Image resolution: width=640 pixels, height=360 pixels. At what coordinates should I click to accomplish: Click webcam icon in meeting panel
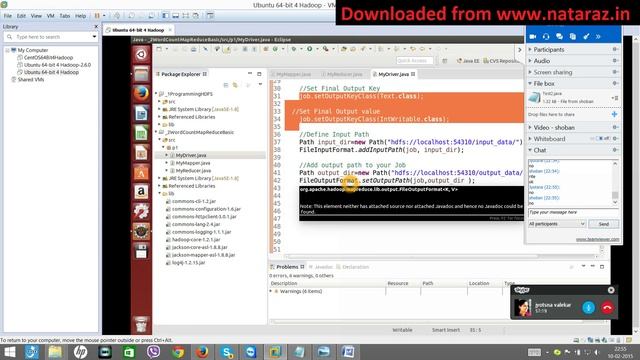[x=533, y=37]
